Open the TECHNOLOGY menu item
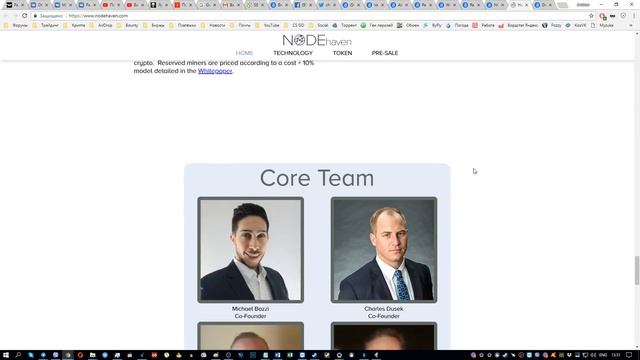 click(x=293, y=53)
